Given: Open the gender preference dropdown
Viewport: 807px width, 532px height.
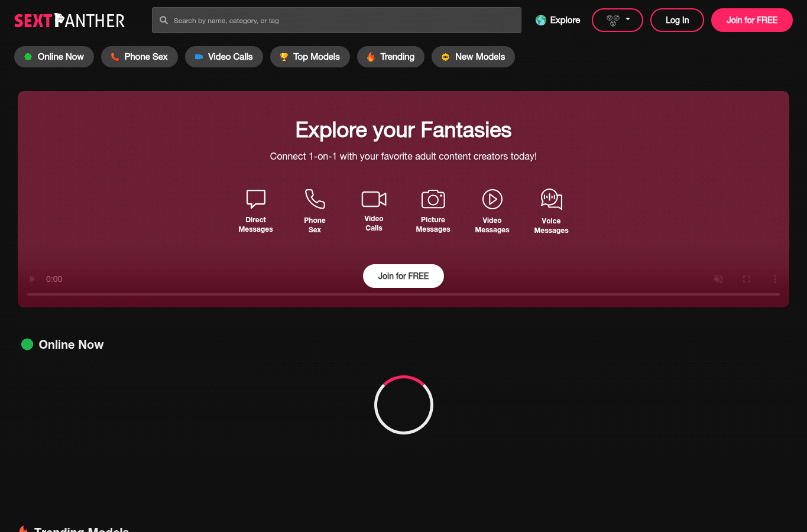Looking at the screenshot, I should click(x=617, y=20).
